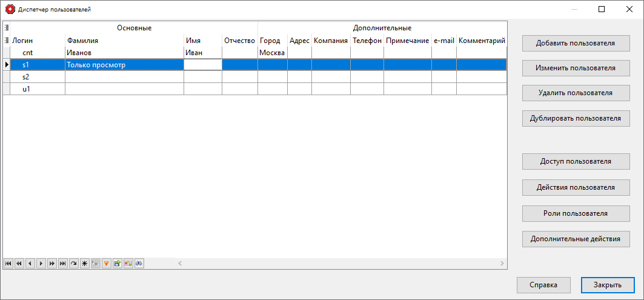Sort by Телефон column header
Viewport: 644px width, 300px height.
tap(367, 40)
